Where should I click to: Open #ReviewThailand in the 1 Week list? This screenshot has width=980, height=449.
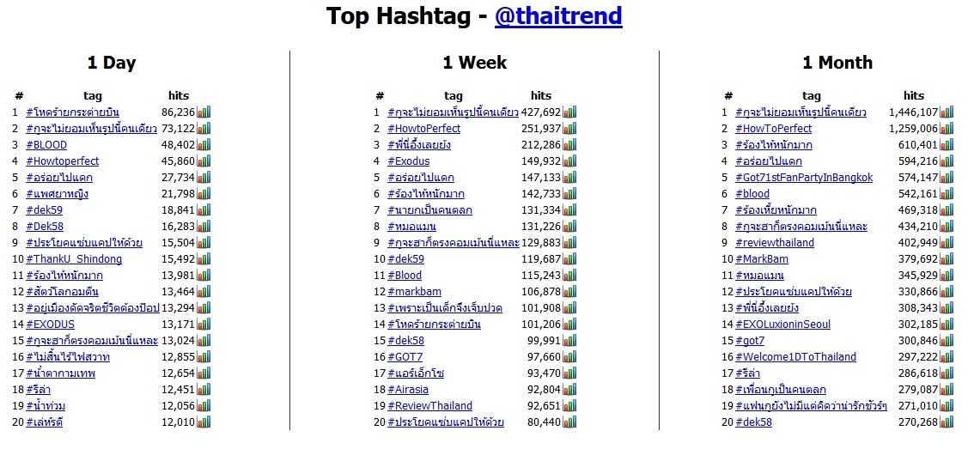[429, 405]
